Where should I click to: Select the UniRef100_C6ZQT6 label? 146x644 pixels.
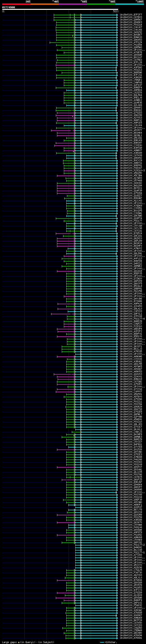pos(131,93)
